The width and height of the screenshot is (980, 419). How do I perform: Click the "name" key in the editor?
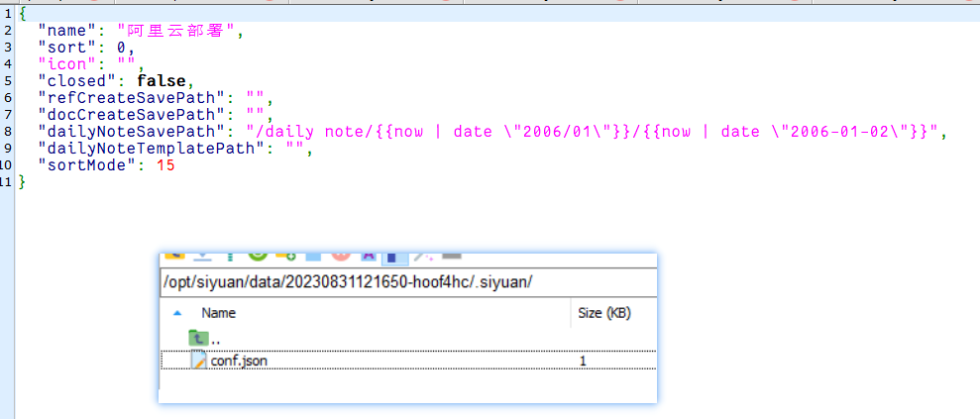tap(64, 30)
